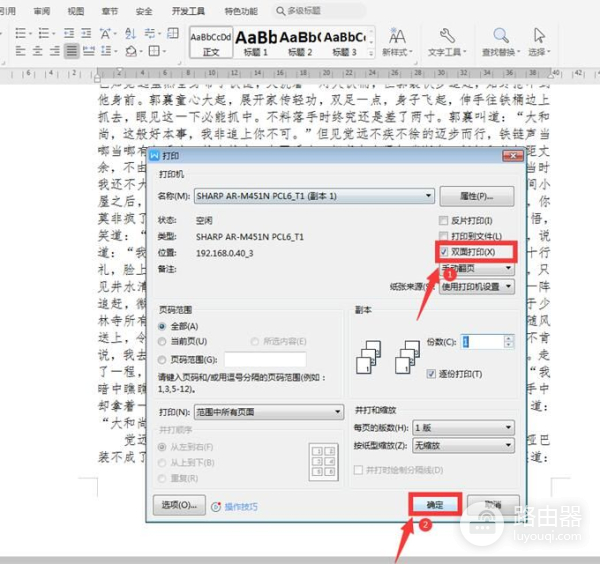Open the 操作技巧 link
Image resolution: width=600 pixels, height=564 pixels.
point(241,507)
